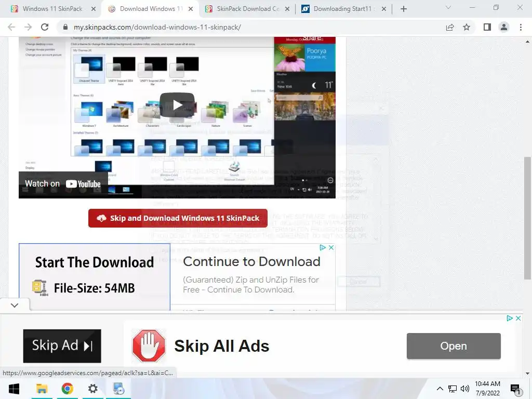The width and height of the screenshot is (532, 399).
Task: Show hidden system tray icons
Action: click(440, 389)
